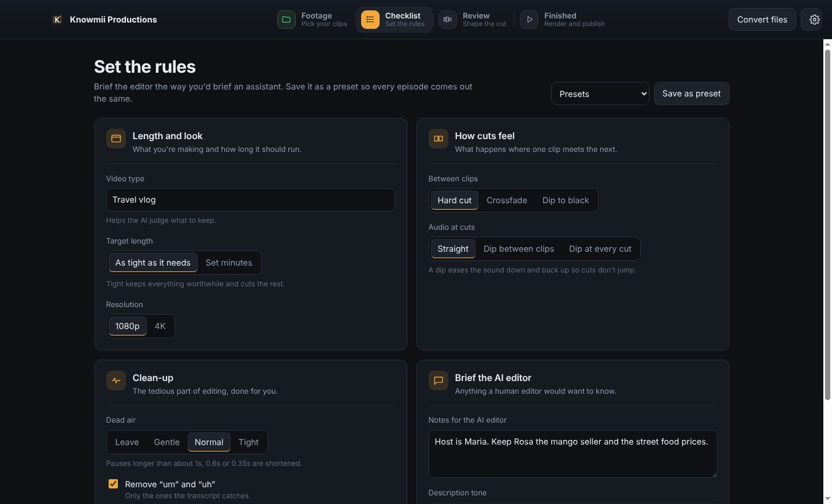The width and height of the screenshot is (832, 504).
Task: Select Crossfade between clips
Action: (507, 200)
